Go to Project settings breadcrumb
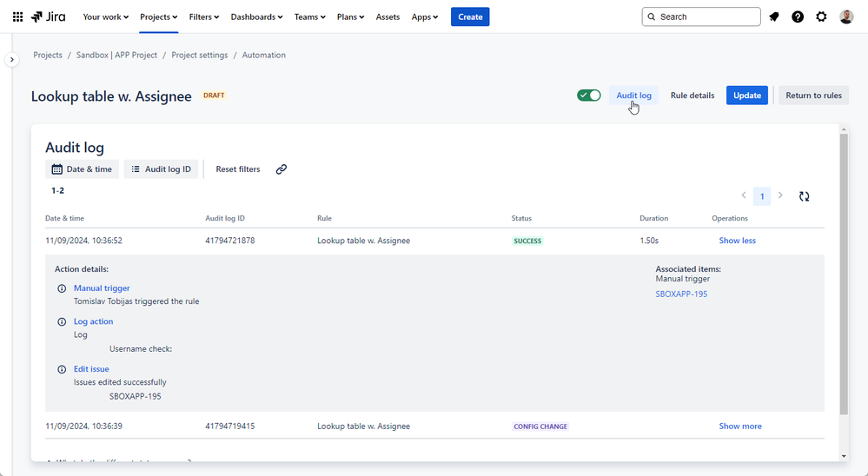The width and height of the screenshot is (868, 476). (x=200, y=56)
